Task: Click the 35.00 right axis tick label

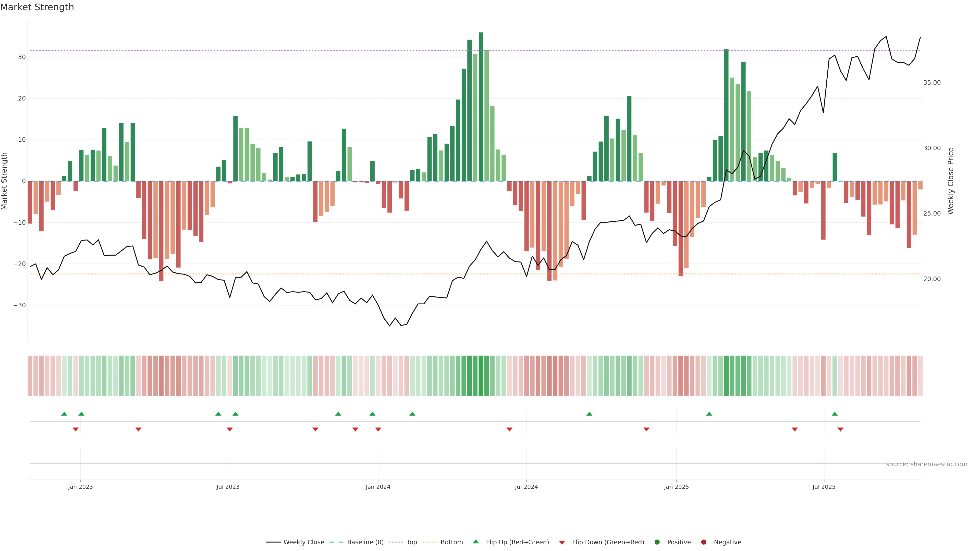Action: (932, 82)
